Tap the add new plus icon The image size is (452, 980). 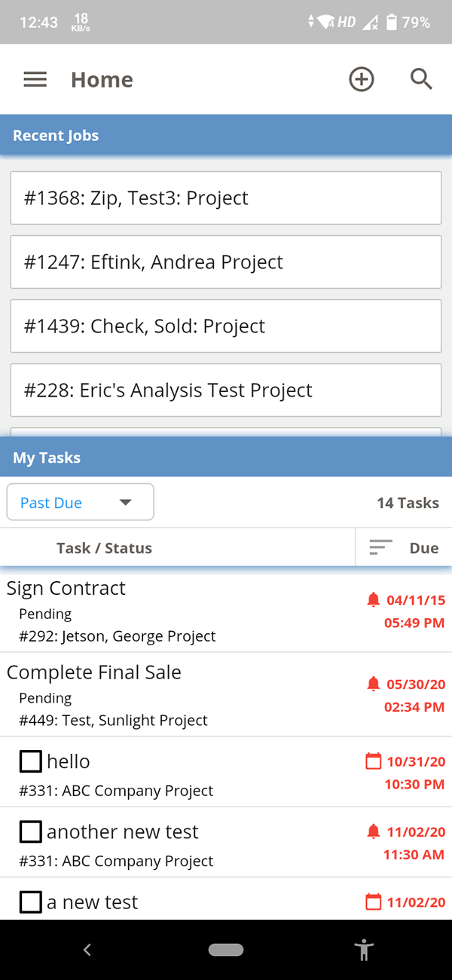[362, 79]
